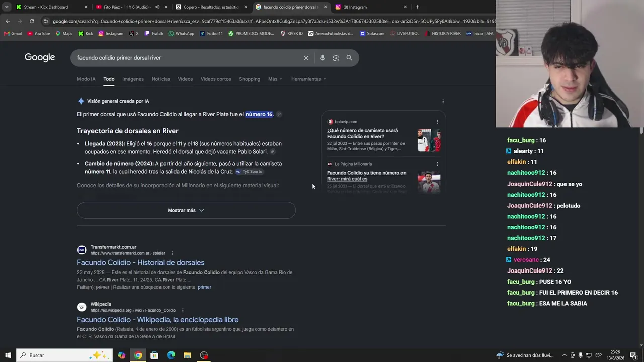Image resolution: width=644 pixels, height=362 pixels.
Task: Open the WhatsApp bookmark
Action: (x=181, y=34)
